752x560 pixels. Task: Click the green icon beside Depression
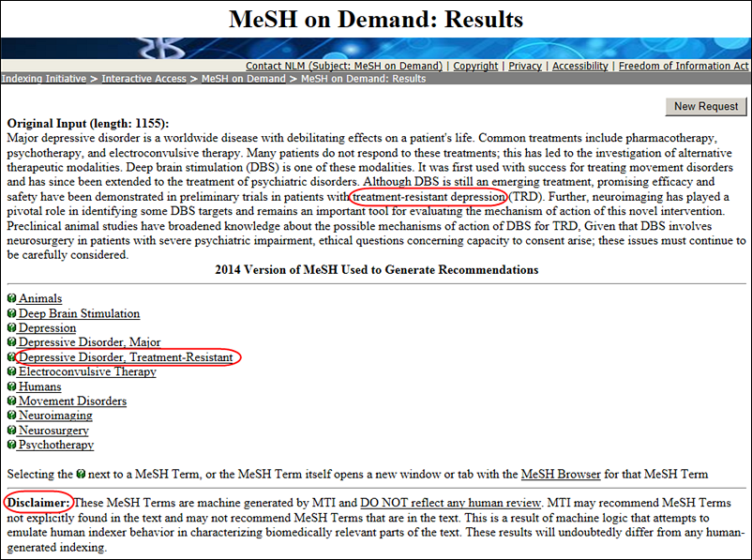pos(12,327)
